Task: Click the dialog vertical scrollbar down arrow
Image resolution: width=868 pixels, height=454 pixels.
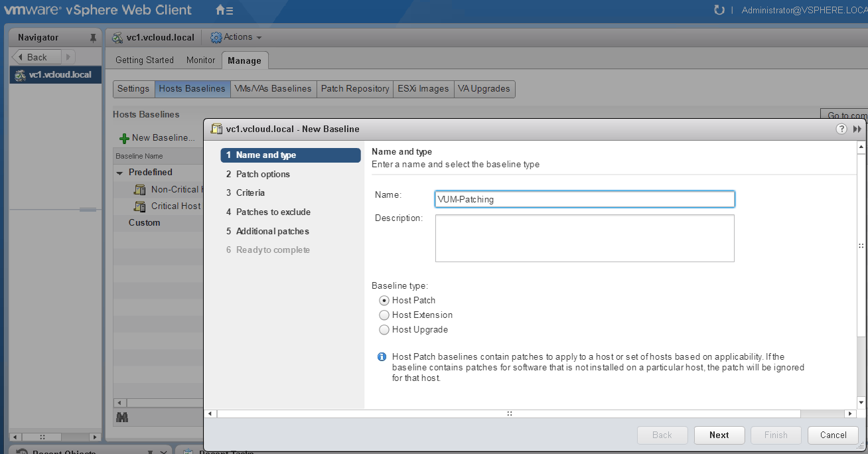Action: [862, 402]
